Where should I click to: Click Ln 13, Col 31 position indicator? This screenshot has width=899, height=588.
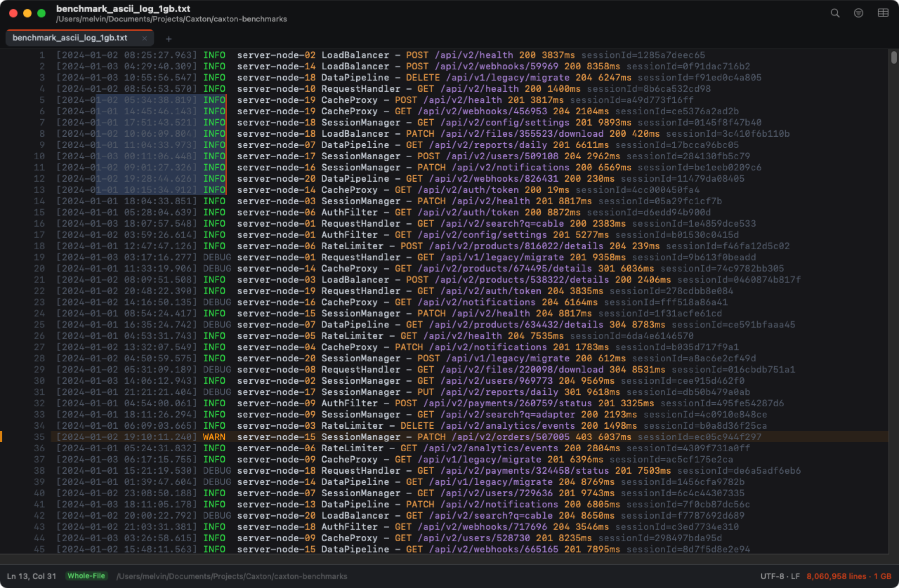(31, 576)
